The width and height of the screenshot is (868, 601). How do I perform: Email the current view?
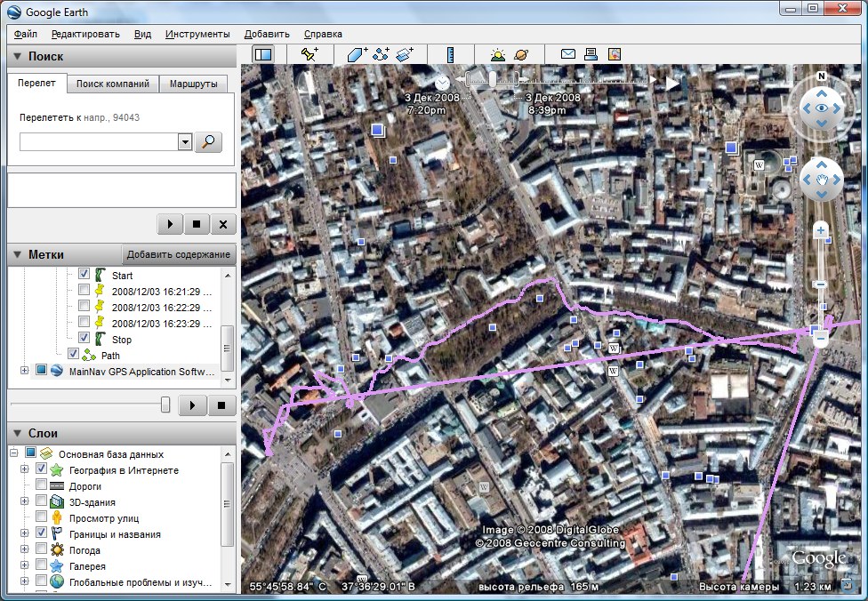(568, 54)
